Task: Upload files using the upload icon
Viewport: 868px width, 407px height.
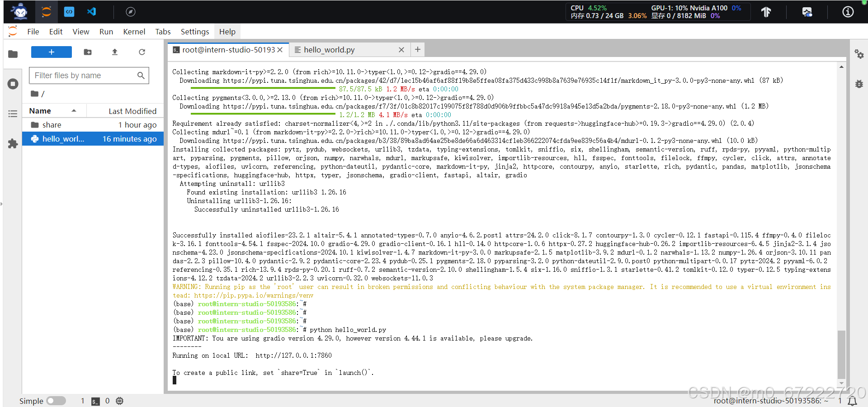Action: (114, 52)
